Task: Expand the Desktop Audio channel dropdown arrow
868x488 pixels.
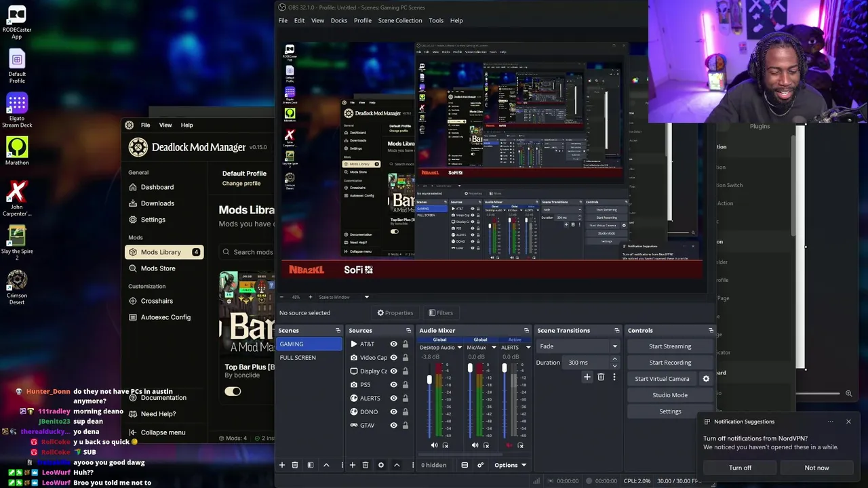Action: coord(459,348)
